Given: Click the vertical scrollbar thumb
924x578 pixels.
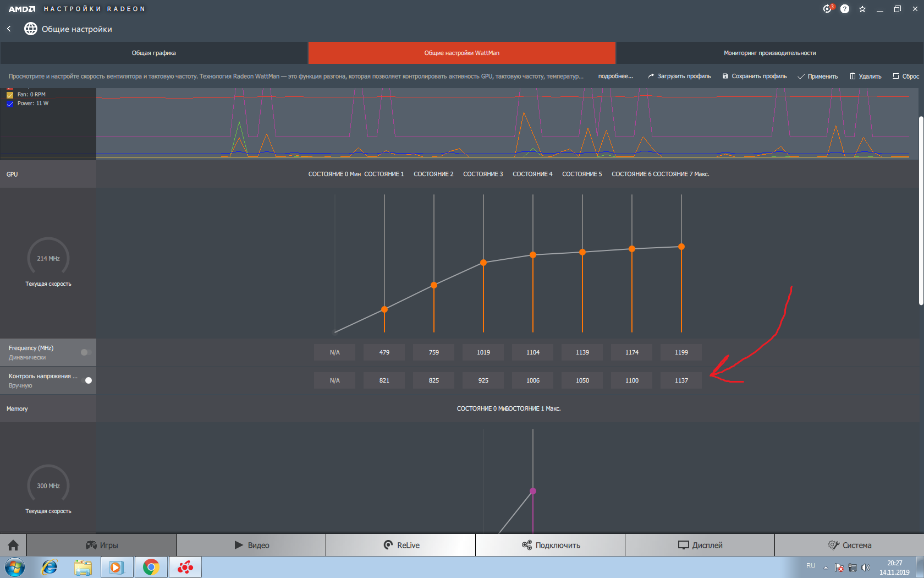Looking at the screenshot, I should pyautogui.click(x=921, y=210).
